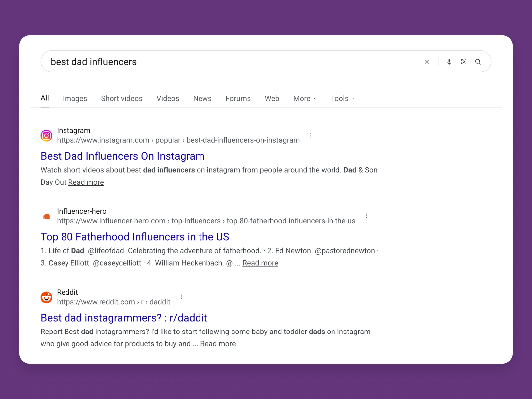The image size is (532, 399).
Task: Expand the Tools dropdown
Action: [342, 99]
